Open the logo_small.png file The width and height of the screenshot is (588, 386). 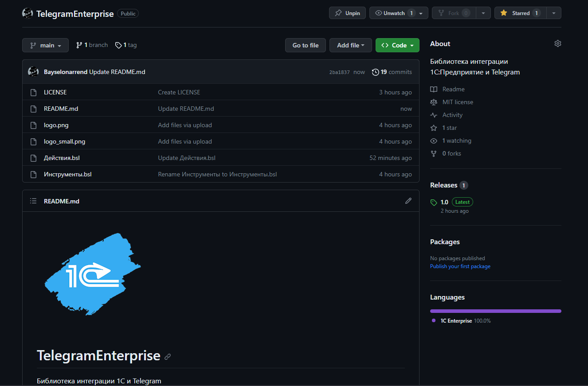coord(64,141)
